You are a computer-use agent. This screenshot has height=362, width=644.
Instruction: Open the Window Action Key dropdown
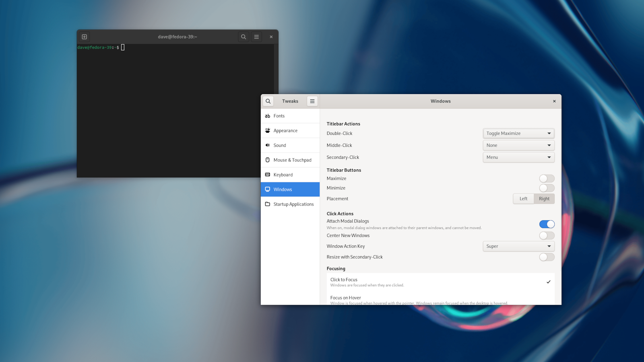[519, 246]
